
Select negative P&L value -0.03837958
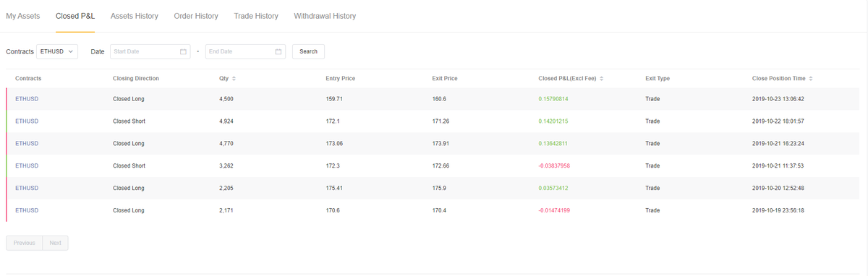click(554, 165)
